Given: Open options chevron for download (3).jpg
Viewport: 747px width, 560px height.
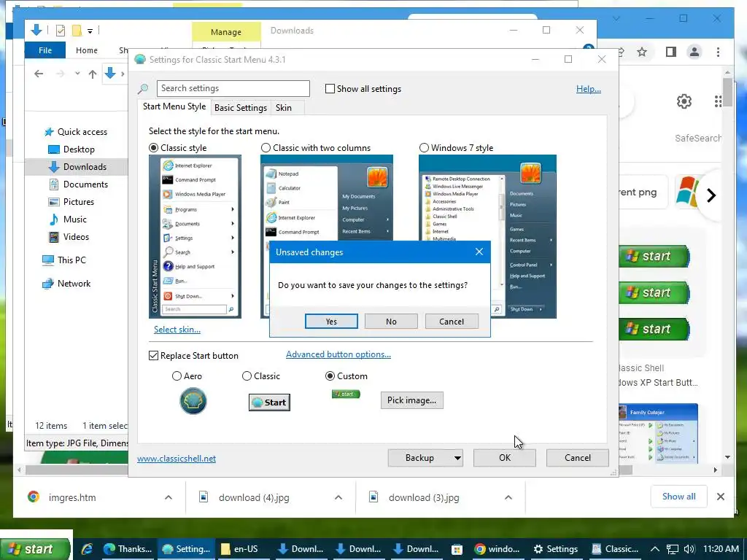Looking at the screenshot, I should point(508,497).
